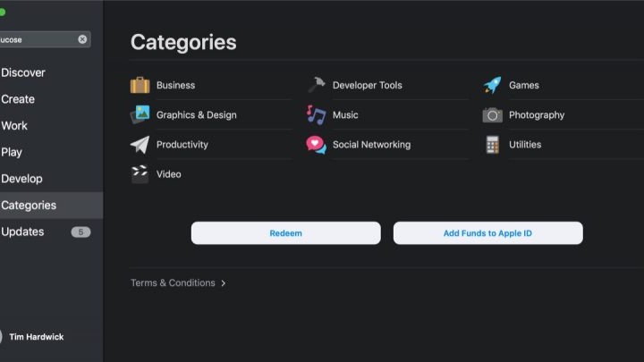
Task: Click the Graphics & Design icon
Action: coord(140,115)
